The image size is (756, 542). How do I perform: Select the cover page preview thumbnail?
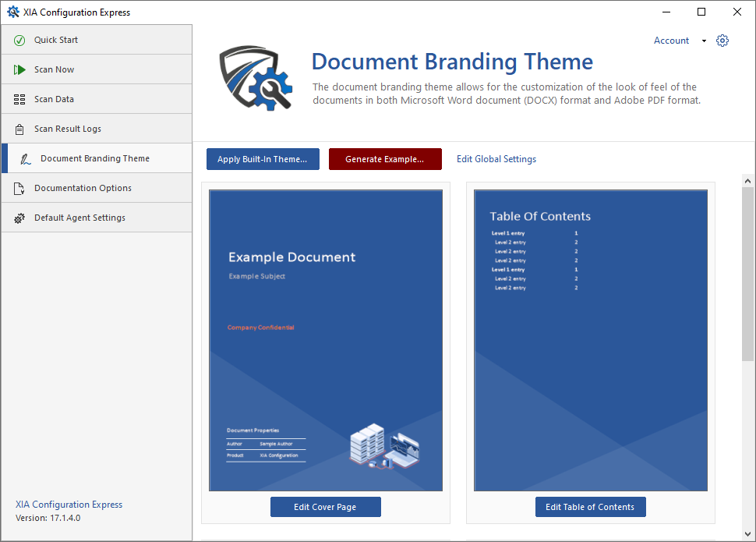click(326, 340)
